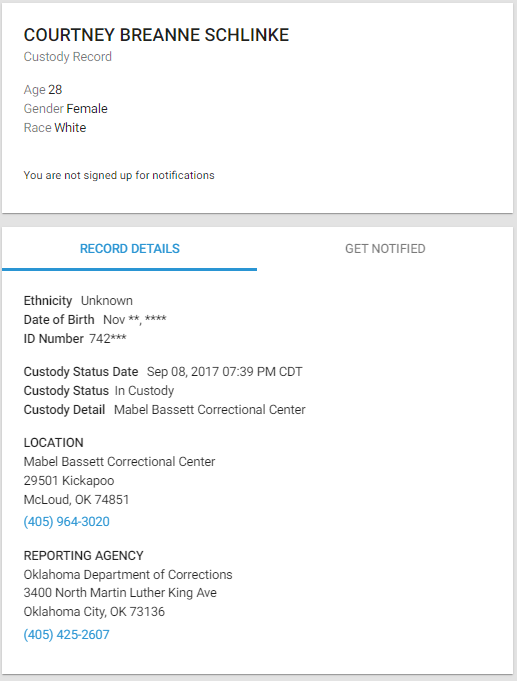517x681 pixels.
Task: Click the McLoud, OK 74851 line
Action: pyautogui.click(x=76, y=500)
